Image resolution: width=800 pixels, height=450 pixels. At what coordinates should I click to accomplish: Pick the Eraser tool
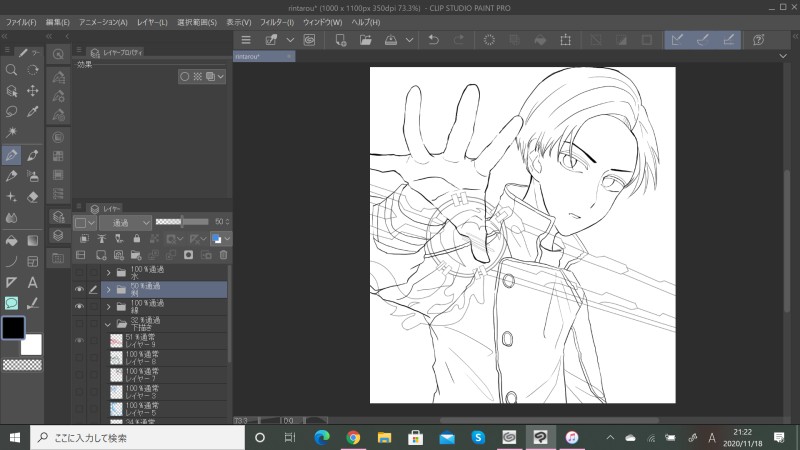[33, 197]
